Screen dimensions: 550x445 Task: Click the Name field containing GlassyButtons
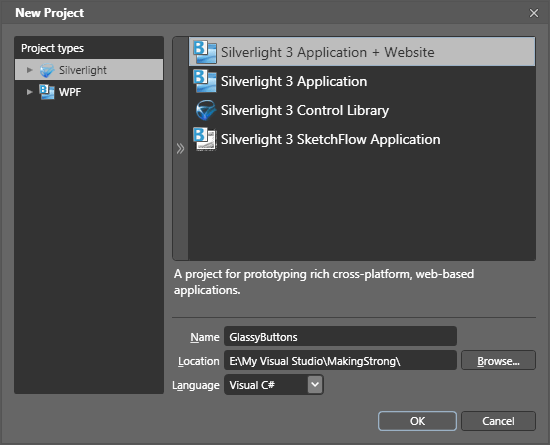(340, 337)
